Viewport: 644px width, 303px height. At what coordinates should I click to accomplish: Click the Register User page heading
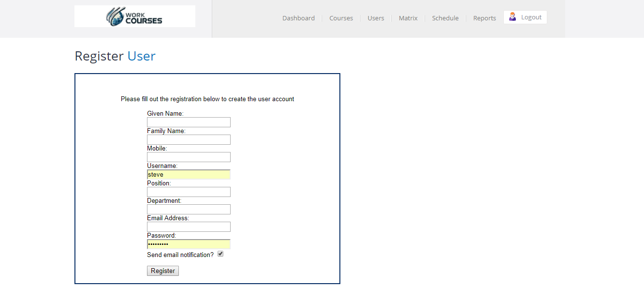(115, 56)
